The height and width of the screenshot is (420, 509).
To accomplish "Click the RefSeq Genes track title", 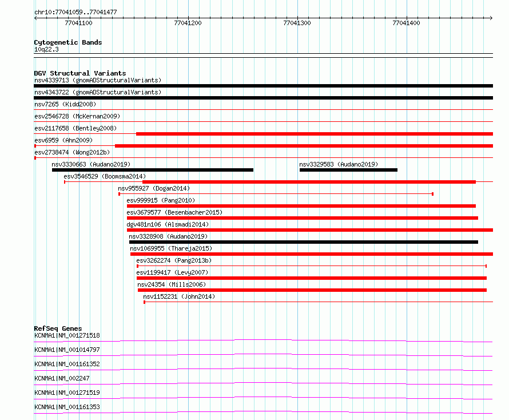I will pyautogui.click(x=58, y=328).
